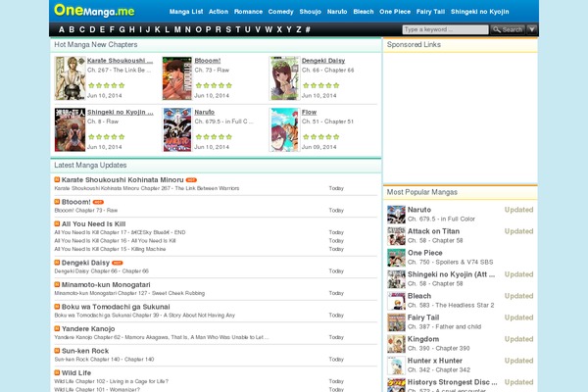Open All You Need Is Kill Chapter 15 link

110,249
